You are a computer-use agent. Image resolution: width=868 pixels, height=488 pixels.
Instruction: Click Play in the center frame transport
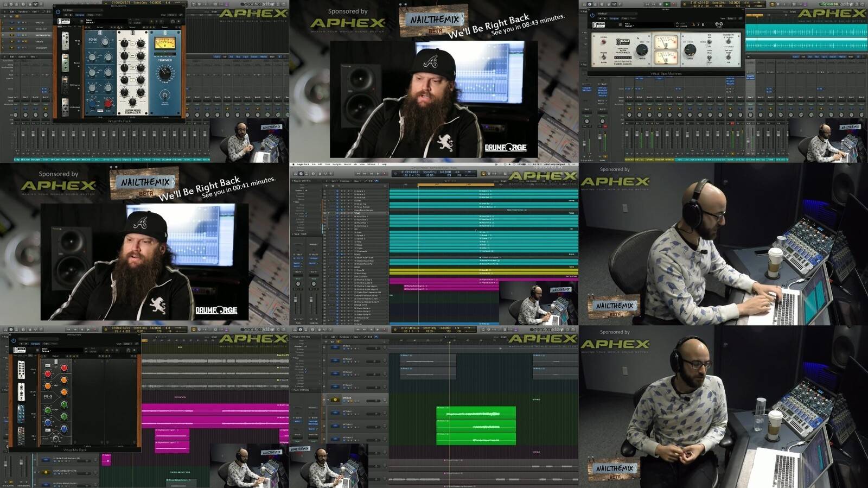pos(378,174)
